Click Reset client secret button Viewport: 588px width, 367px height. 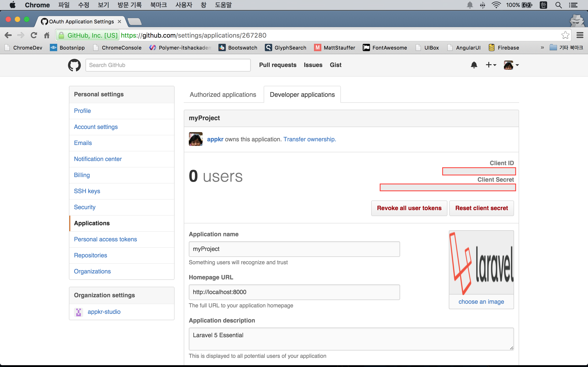click(x=482, y=208)
